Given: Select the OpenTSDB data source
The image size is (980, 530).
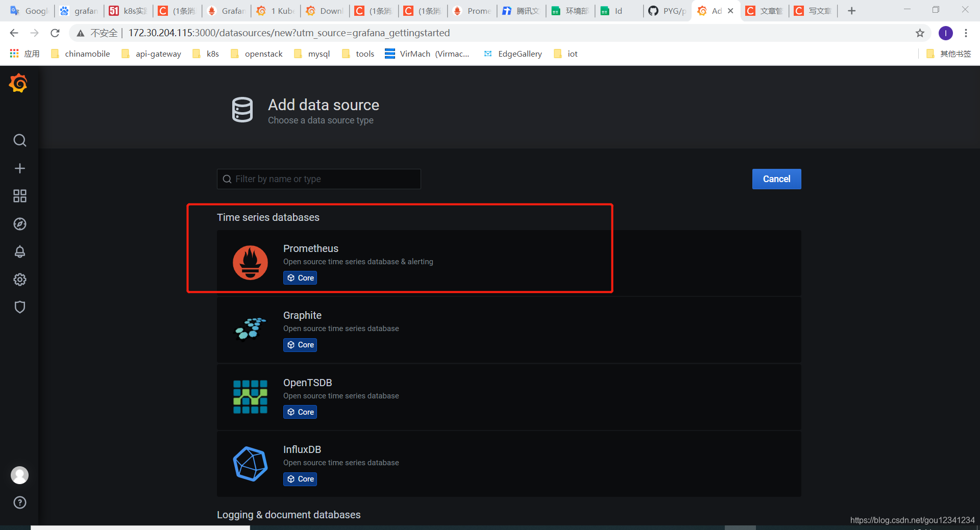Looking at the screenshot, I should (509, 397).
